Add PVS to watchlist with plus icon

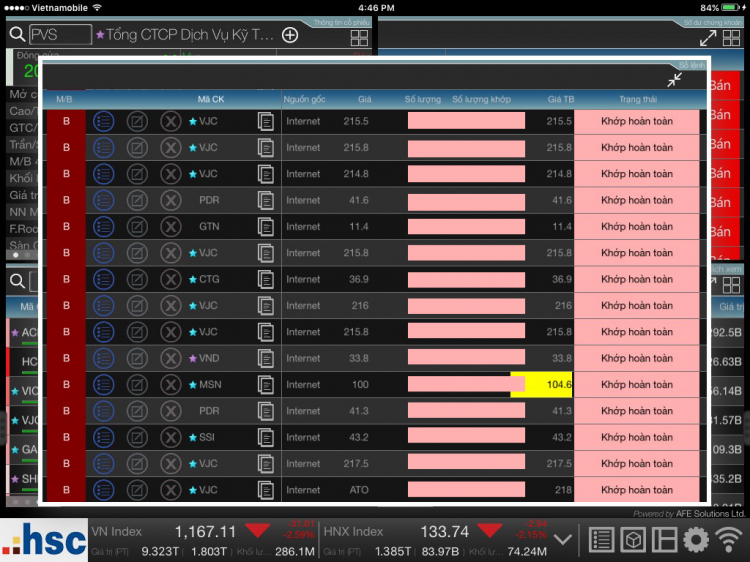290,35
